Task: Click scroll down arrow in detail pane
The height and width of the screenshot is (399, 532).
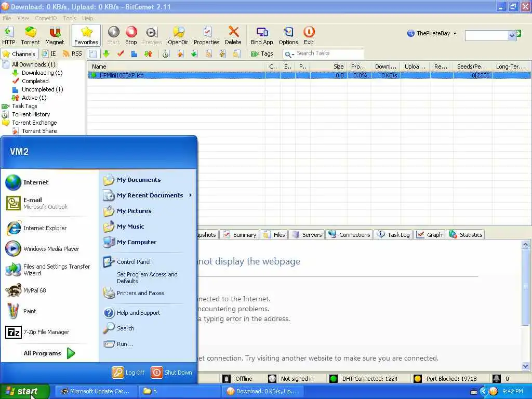Action: [525, 366]
